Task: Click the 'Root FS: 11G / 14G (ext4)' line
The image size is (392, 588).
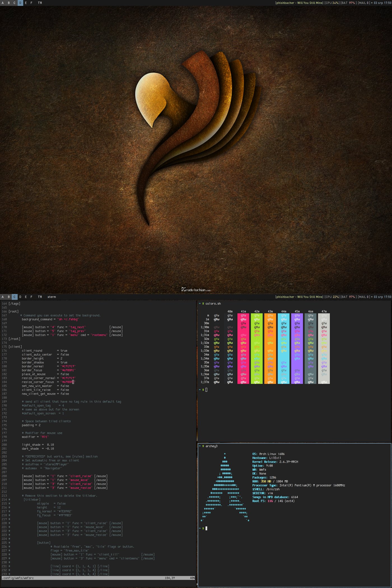Action: pyautogui.click(x=274, y=501)
